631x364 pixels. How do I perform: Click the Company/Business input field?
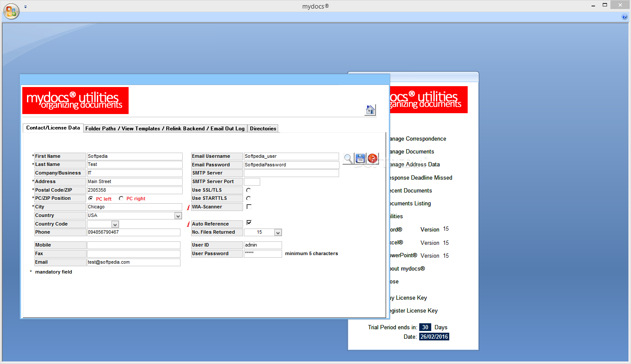pos(135,173)
